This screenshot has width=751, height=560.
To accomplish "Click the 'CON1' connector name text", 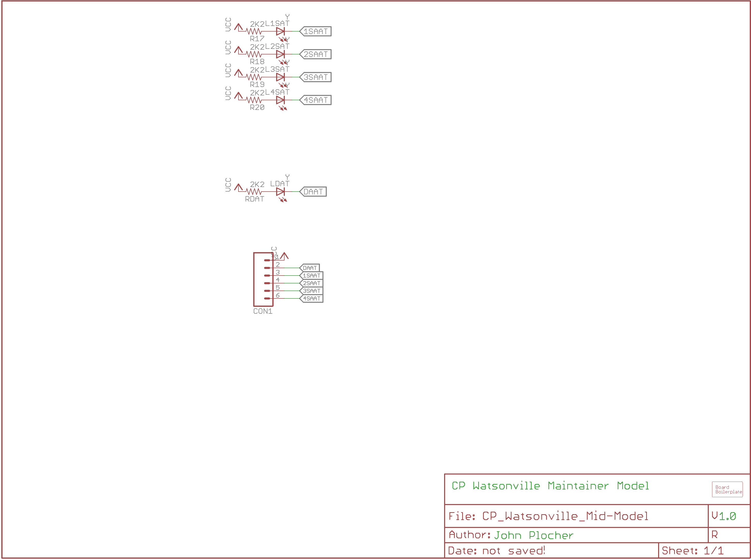I will tap(263, 311).
